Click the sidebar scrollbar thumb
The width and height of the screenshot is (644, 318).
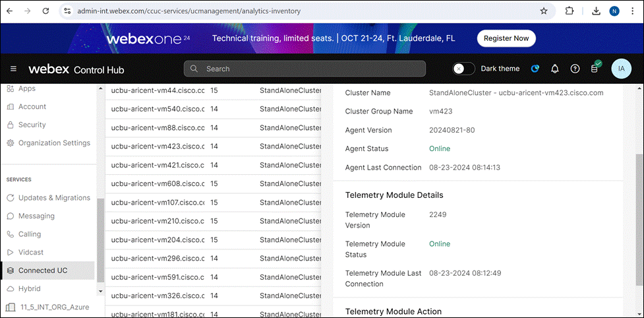point(101,240)
